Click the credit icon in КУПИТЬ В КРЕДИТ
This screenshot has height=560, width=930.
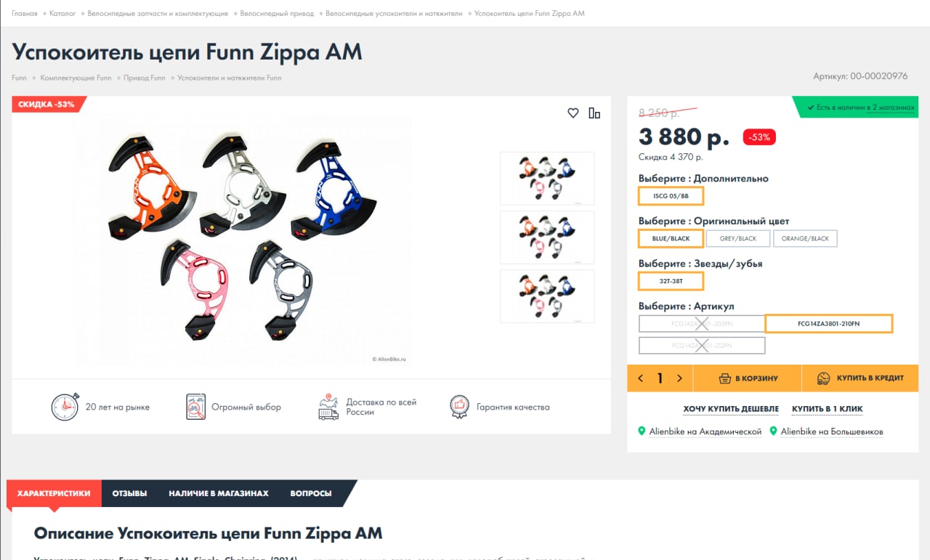tap(824, 378)
